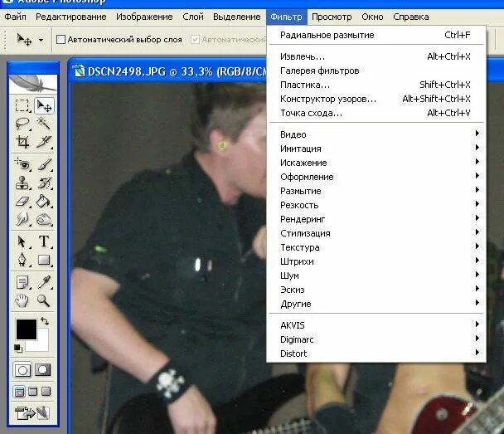Click the DSCN2498.JPG document title bar

168,71
